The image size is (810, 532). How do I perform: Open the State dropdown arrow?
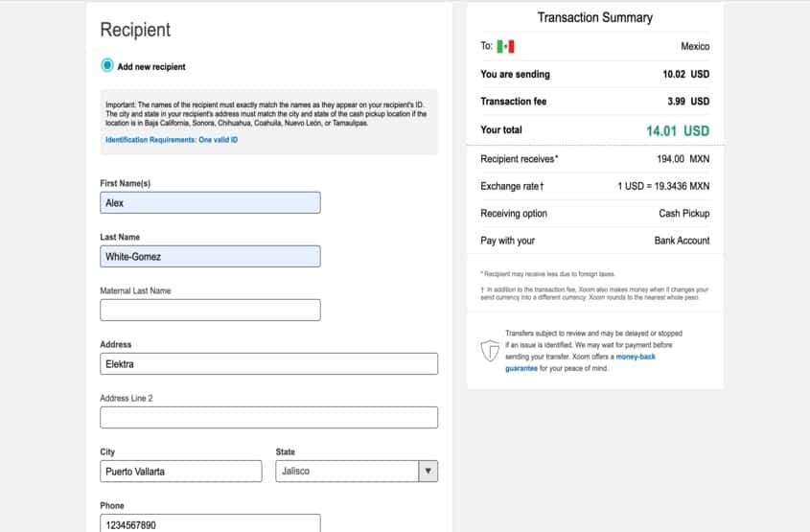pos(428,471)
